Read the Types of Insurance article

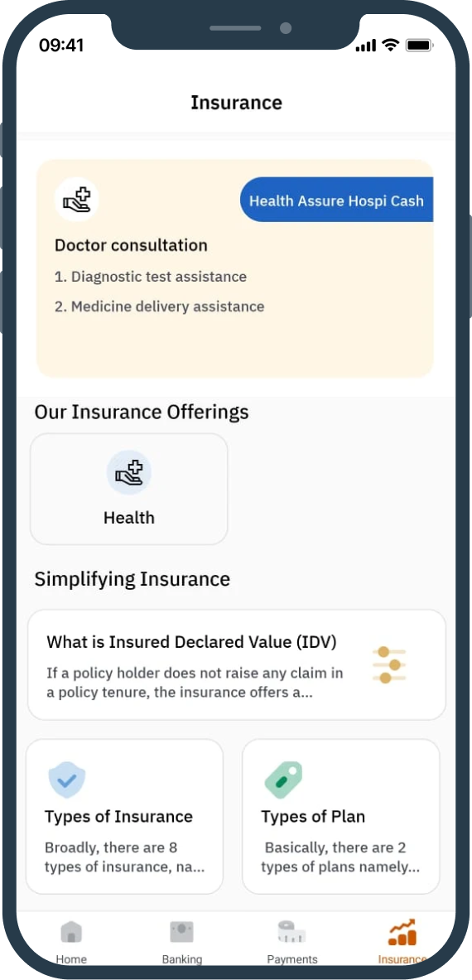tap(124, 816)
